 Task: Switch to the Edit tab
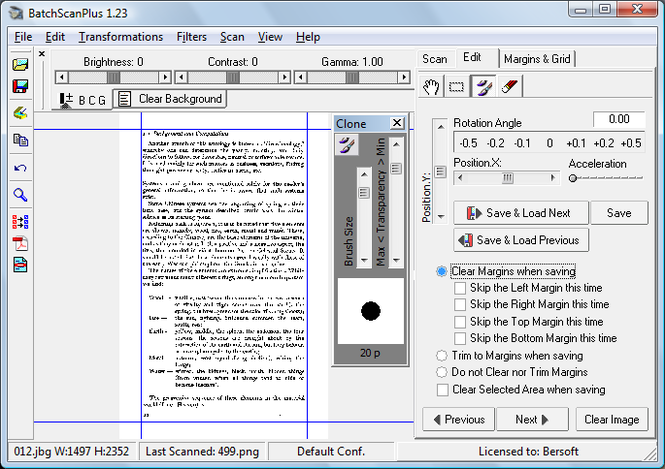(472, 57)
